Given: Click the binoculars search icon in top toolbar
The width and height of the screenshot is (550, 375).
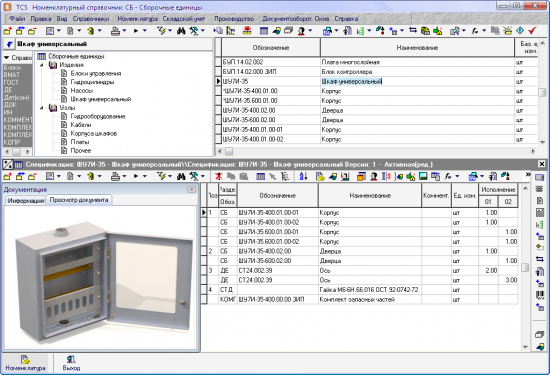Looking at the screenshot, I should tap(181, 31).
